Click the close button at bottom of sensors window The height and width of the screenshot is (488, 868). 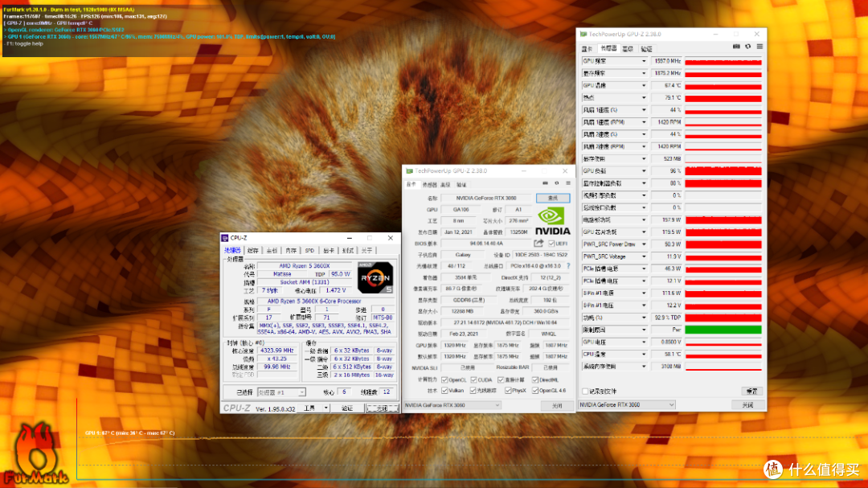click(747, 405)
